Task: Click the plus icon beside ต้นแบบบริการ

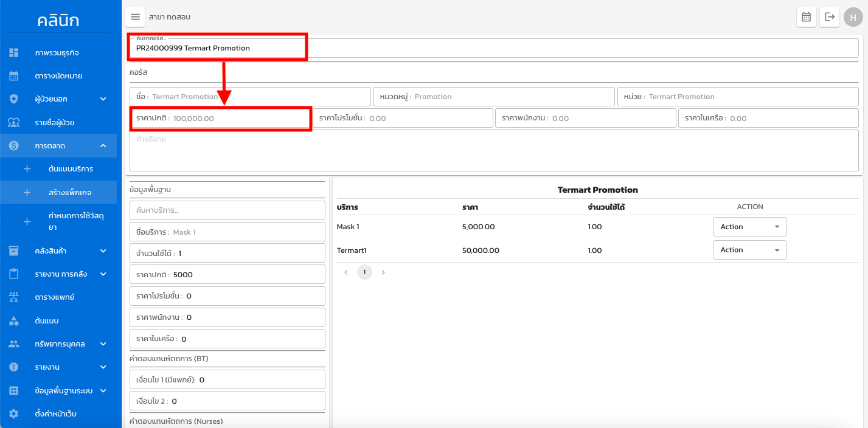Action: 27,169
